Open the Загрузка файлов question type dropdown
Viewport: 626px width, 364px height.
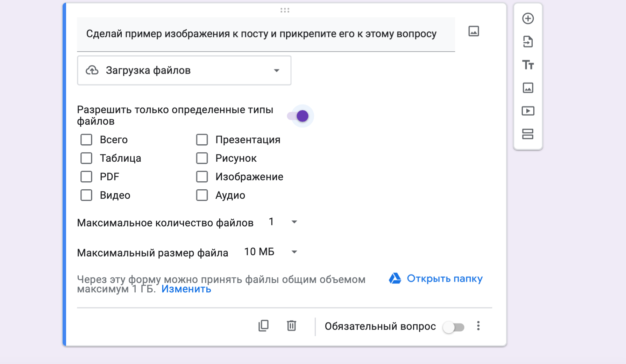(184, 71)
